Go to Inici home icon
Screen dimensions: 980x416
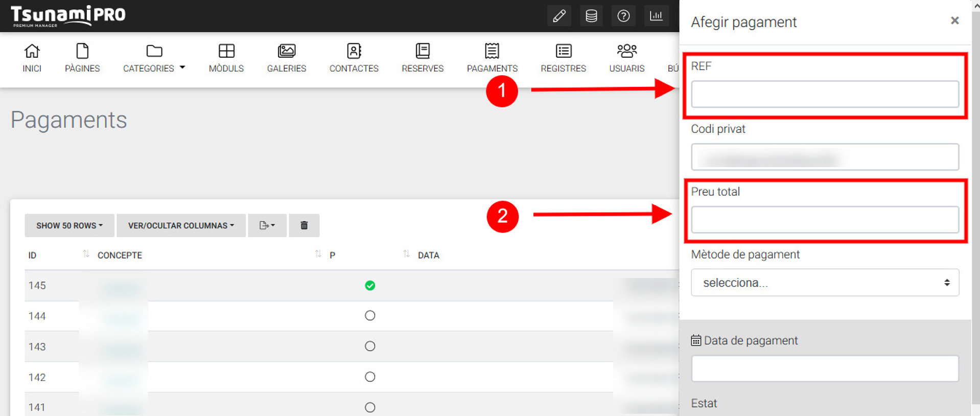pos(32,58)
